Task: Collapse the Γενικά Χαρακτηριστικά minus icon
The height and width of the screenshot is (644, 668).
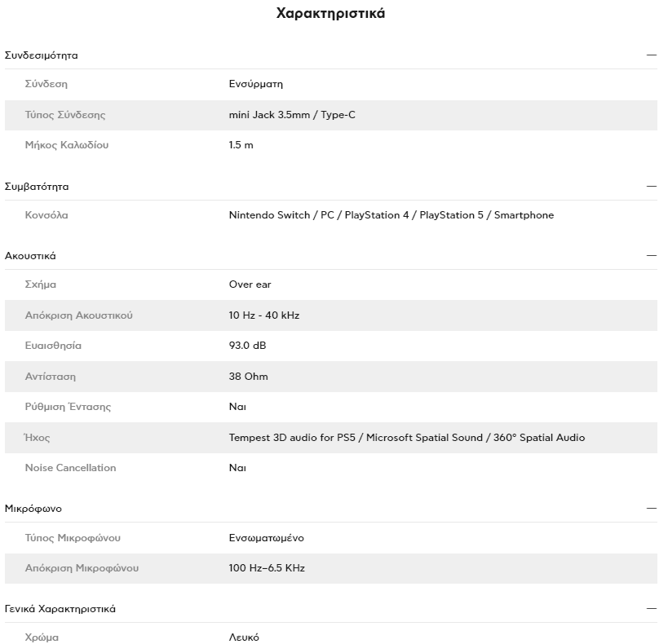Action: pos(652,609)
